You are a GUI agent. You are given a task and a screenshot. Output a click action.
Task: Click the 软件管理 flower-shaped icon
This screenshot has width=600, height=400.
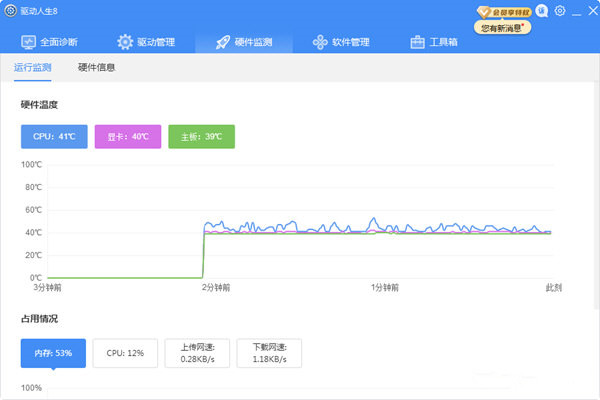point(320,42)
